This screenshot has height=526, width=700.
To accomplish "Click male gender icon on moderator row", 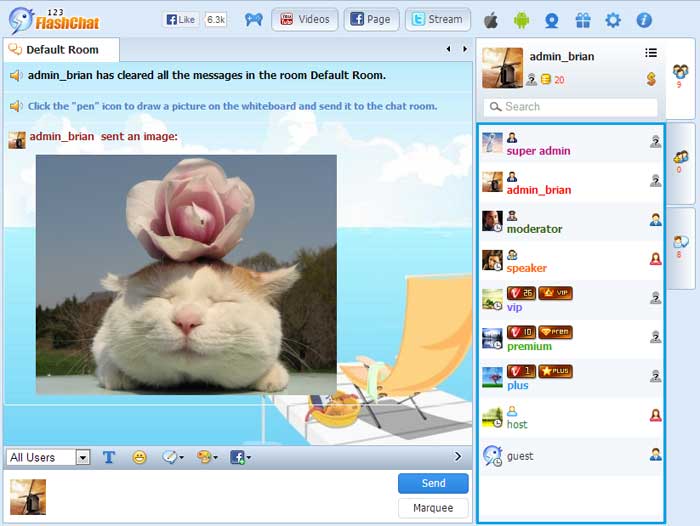I will click(655, 220).
